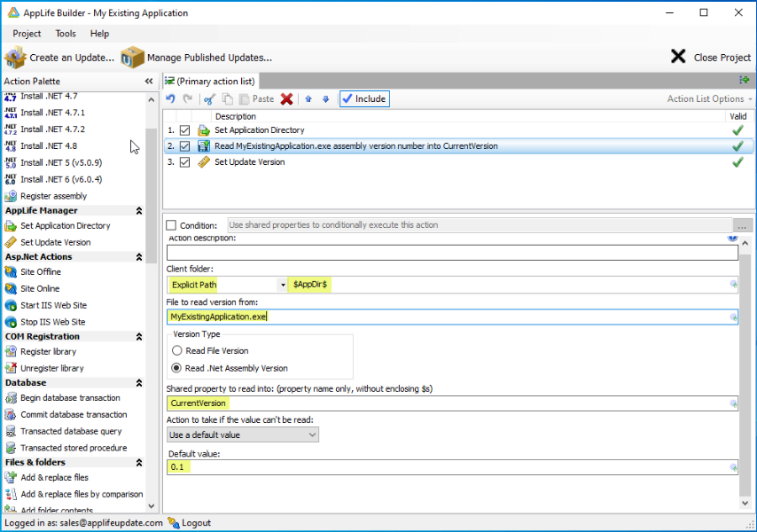This screenshot has height=532, width=757.
Task: Click the CurrentVersion shared property field
Action: (x=452, y=403)
